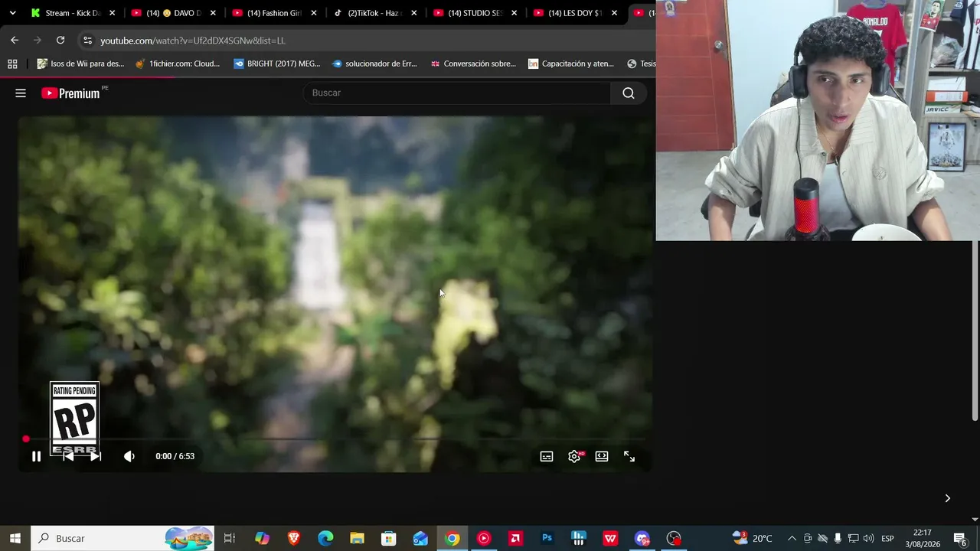This screenshot has width=980, height=551.
Task: Focus the YouTube Buscar search field
Action: (x=456, y=93)
